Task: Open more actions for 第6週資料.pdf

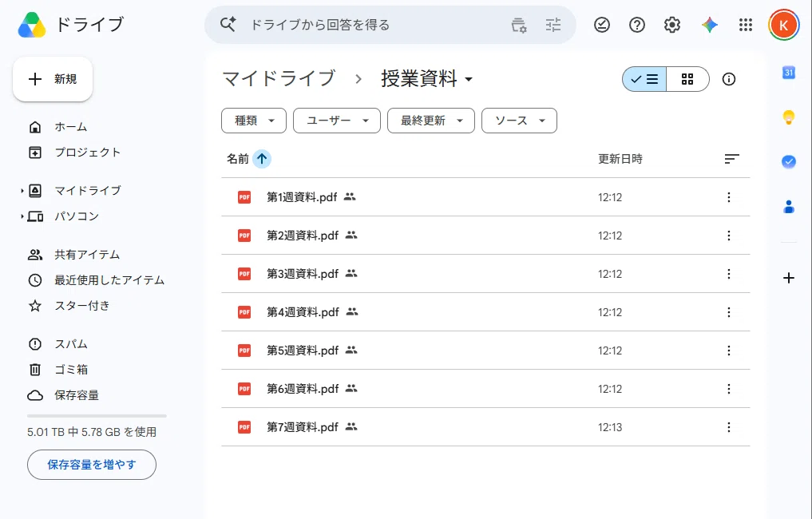Action: (729, 389)
